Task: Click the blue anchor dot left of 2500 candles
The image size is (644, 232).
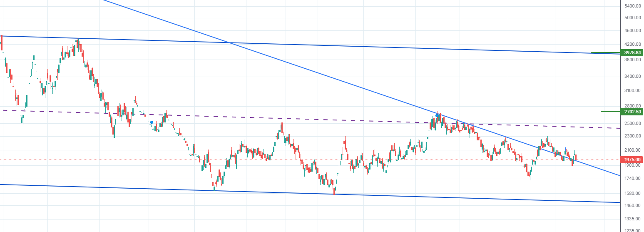Action: 152,122
